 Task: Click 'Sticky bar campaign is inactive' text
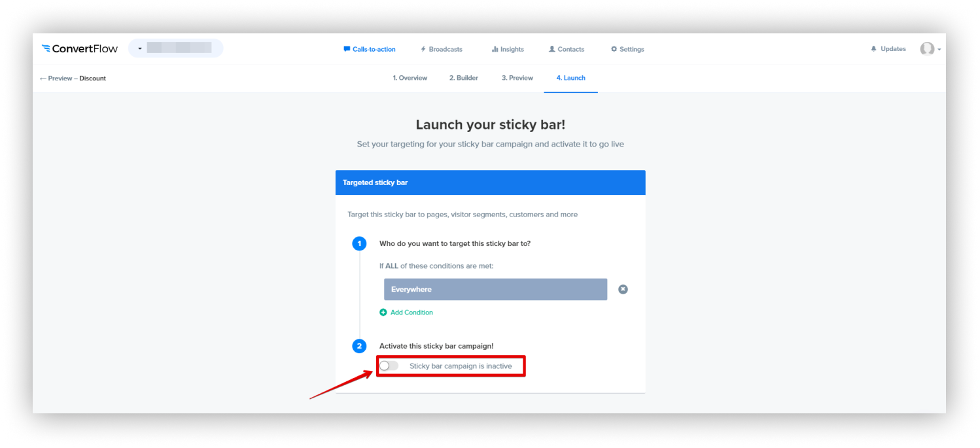pyautogui.click(x=461, y=366)
